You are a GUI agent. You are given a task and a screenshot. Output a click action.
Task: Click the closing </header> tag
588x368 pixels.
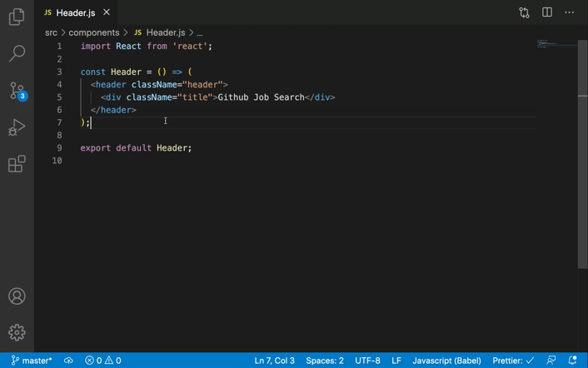[x=113, y=110]
